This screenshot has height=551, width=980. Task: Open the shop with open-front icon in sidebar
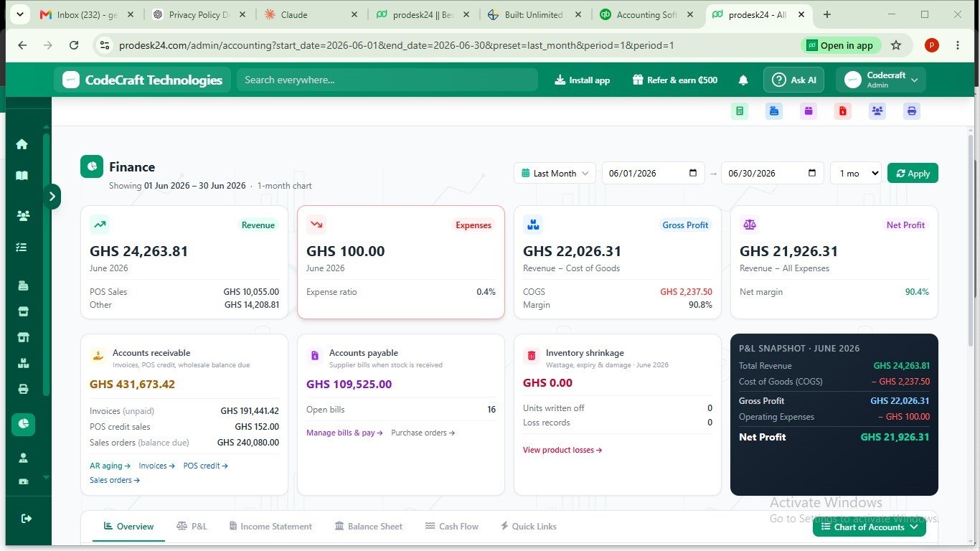tap(23, 338)
